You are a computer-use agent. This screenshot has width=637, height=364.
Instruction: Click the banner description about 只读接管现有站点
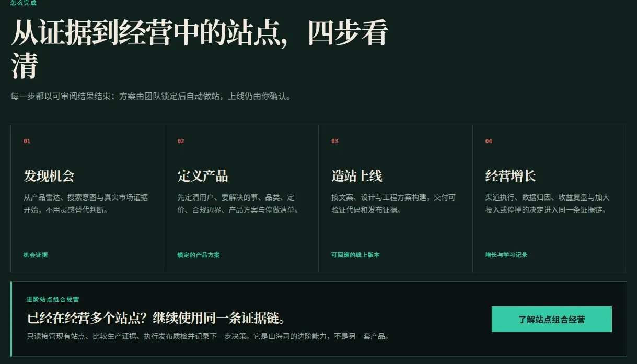point(208,336)
